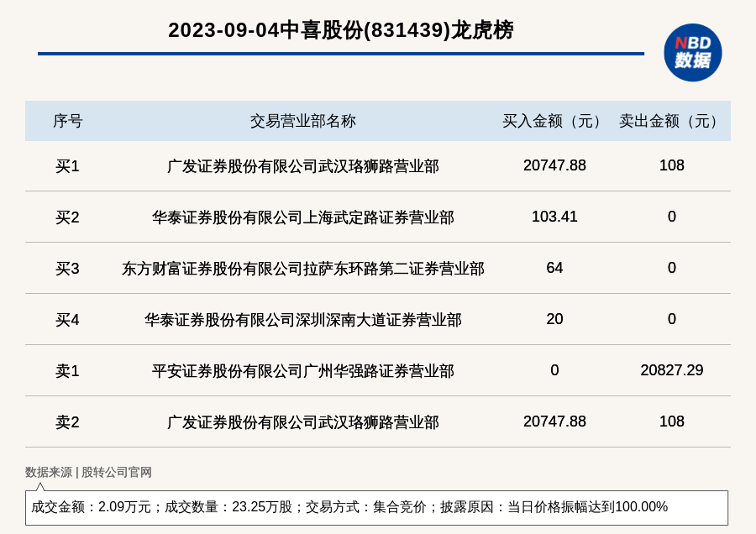Click 华泰证券股份有限公司深圳深南大道证券营业部
The height and width of the screenshot is (534, 756).
point(302,320)
